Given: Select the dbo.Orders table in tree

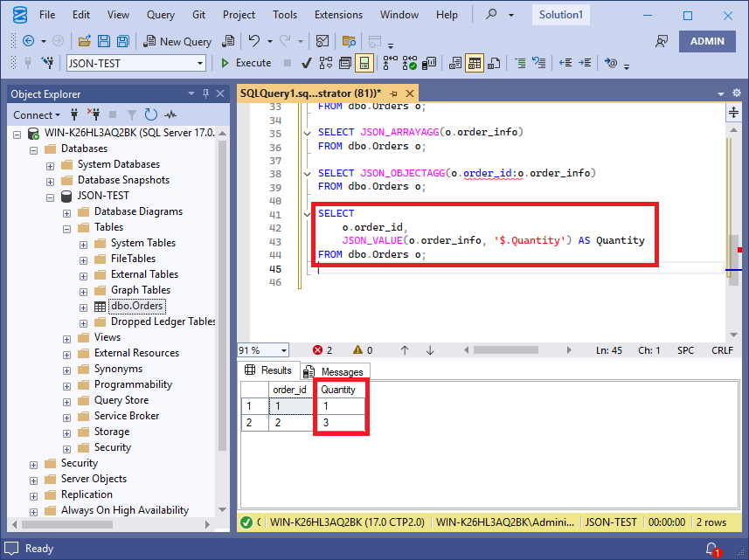Looking at the screenshot, I should (137, 306).
